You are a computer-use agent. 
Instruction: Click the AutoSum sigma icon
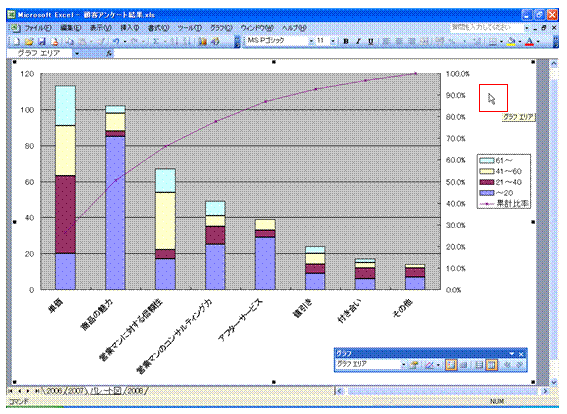tap(156, 41)
